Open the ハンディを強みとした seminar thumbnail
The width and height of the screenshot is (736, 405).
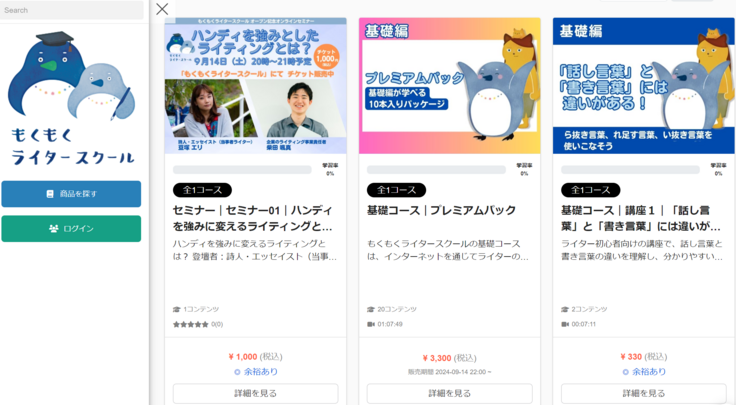pyautogui.click(x=255, y=86)
